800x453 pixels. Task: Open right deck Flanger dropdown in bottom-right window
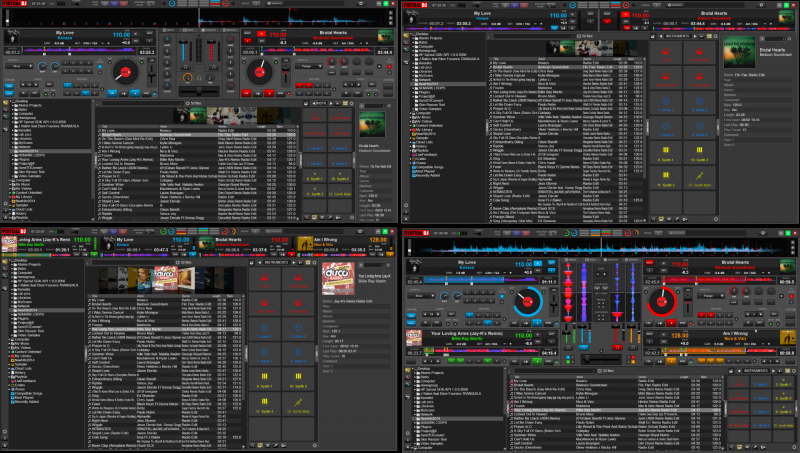710,295
